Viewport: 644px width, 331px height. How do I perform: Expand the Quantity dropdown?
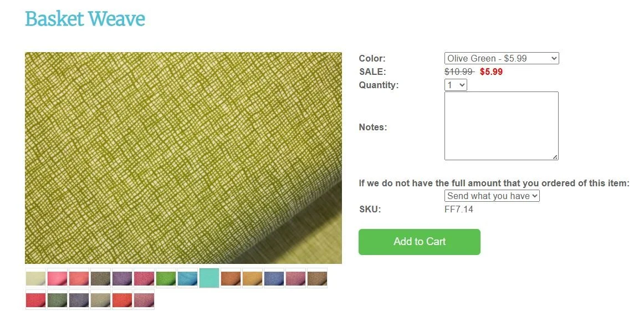click(456, 85)
